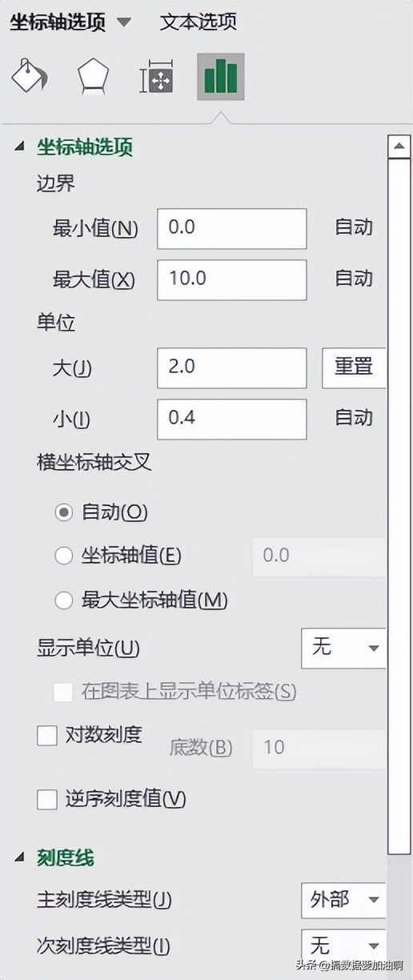Open the 主刻度线类型 dropdown
Image resolution: width=413 pixels, height=980 pixels.
pyautogui.click(x=343, y=900)
